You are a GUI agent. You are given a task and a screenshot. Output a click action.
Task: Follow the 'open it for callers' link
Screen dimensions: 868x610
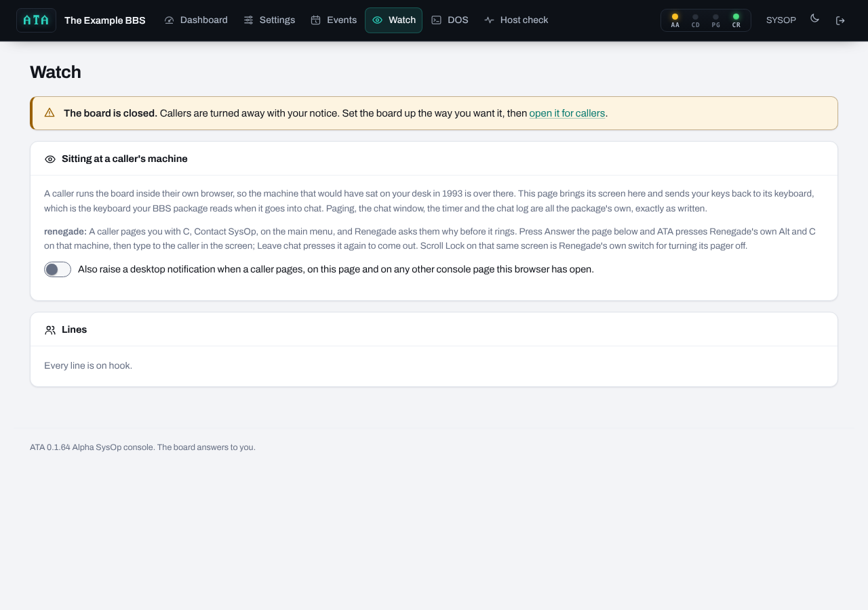[567, 113]
